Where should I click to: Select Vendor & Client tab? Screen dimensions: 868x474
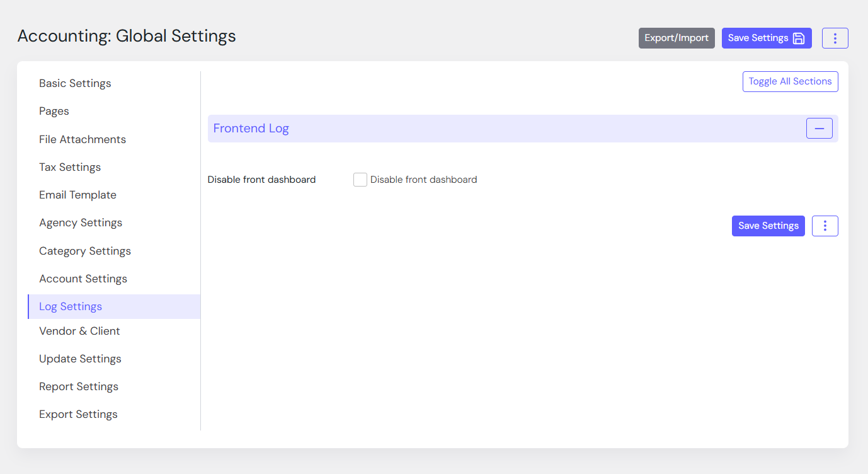pyautogui.click(x=79, y=331)
